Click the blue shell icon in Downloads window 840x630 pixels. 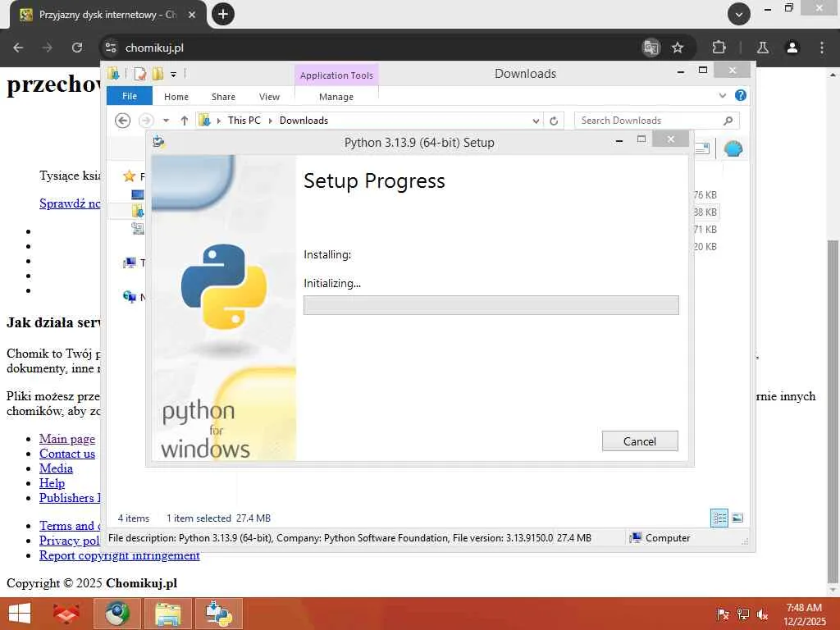click(x=733, y=148)
